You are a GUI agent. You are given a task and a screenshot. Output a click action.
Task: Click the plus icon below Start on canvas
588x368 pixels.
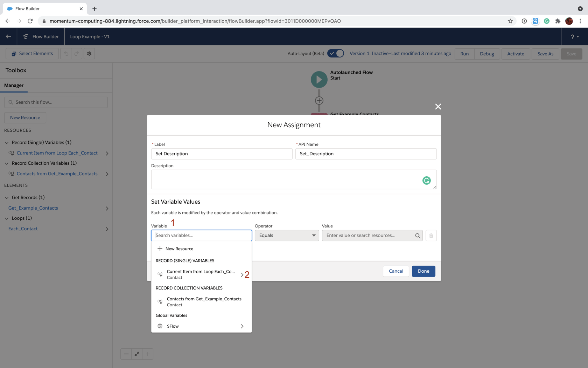point(318,100)
